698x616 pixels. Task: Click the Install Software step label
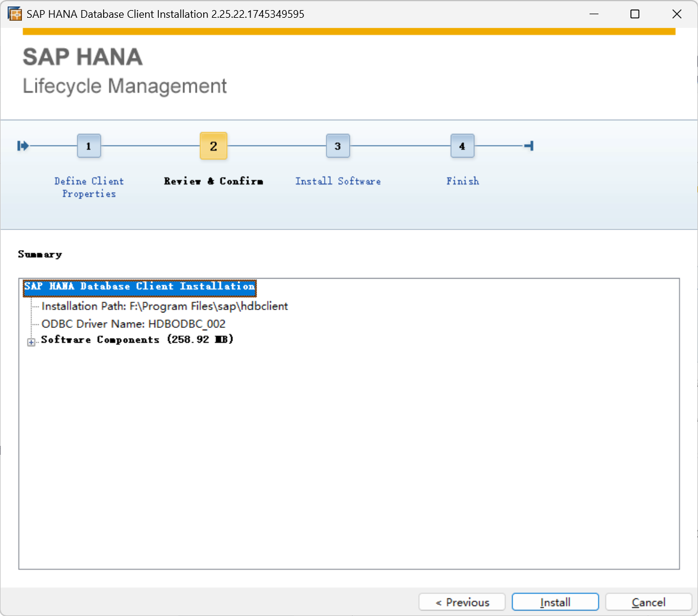(x=338, y=181)
